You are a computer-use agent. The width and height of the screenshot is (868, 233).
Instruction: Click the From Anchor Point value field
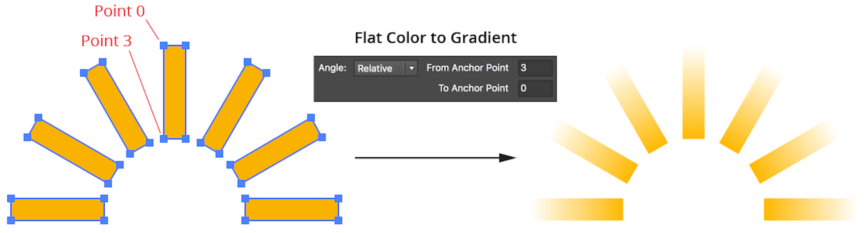click(x=535, y=68)
